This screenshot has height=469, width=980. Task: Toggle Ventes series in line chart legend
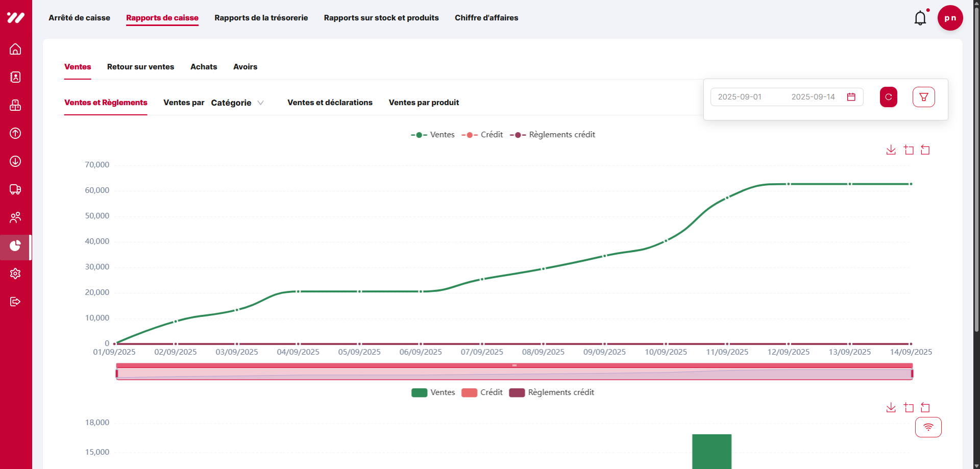pos(433,135)
